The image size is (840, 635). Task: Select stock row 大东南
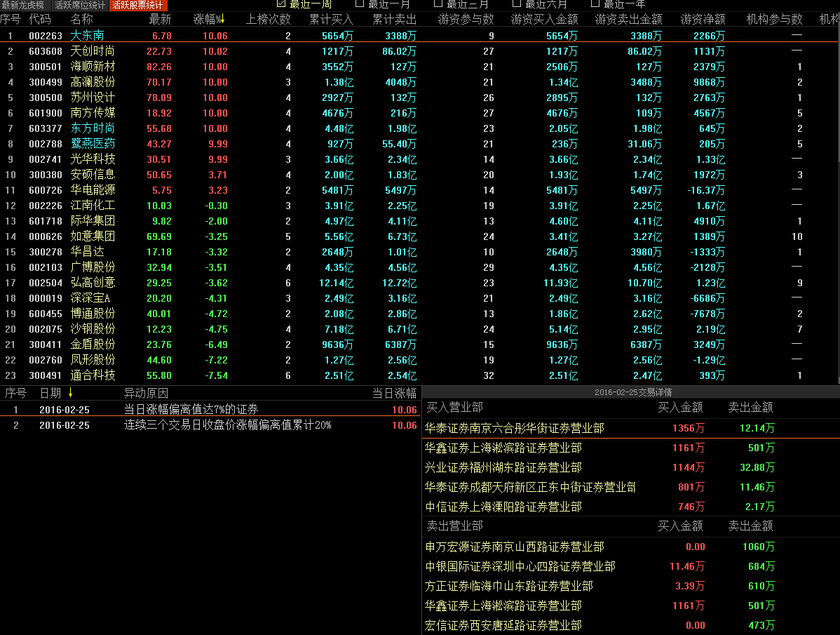pos(419,36)
